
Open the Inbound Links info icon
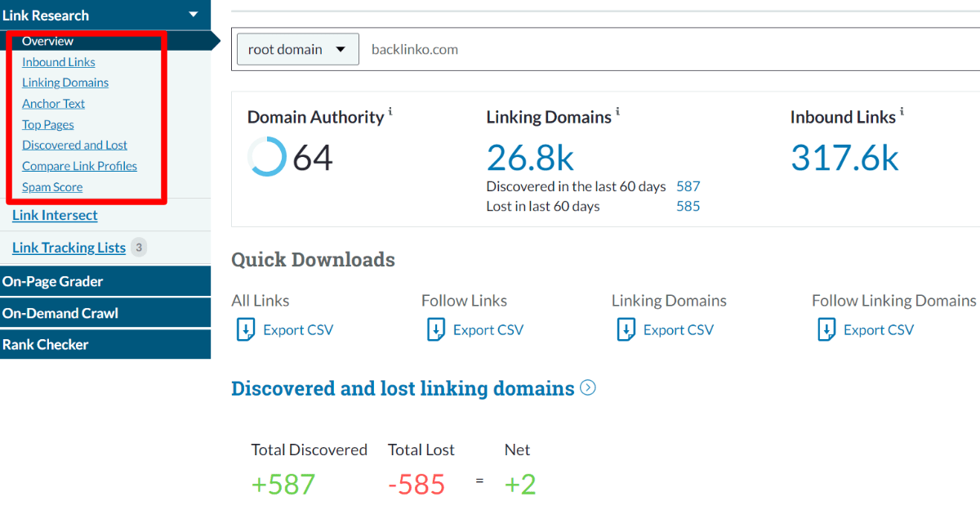click(x=902, y=112)
